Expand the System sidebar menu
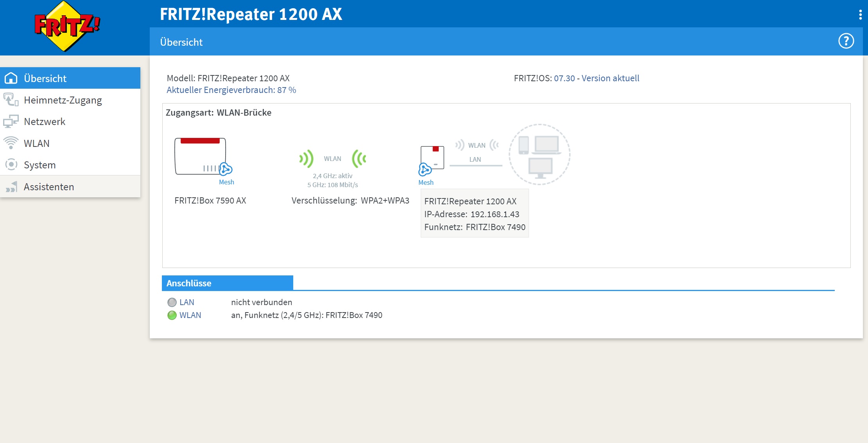The height and width of the screenshot is (443, 868). (x=39, y=165)
